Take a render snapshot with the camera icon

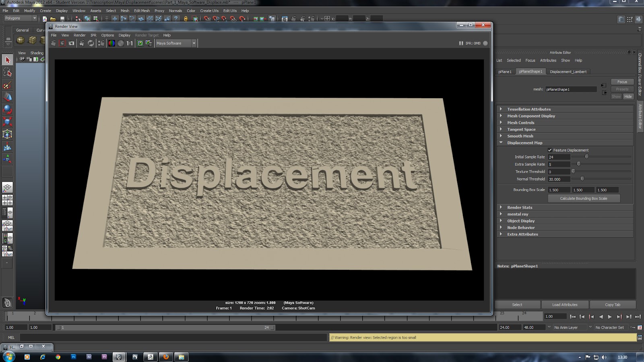[x=72, y=43]
